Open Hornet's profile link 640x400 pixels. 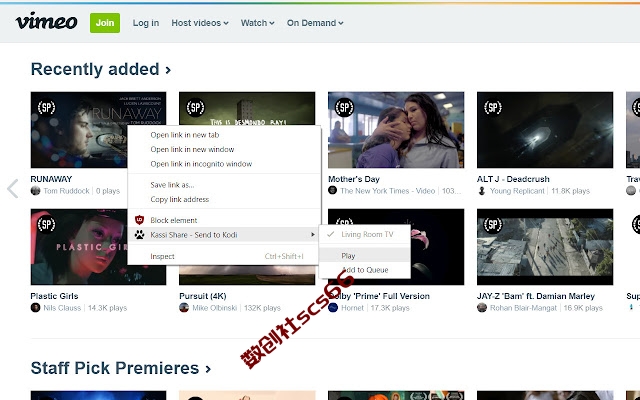pyautogui.click(x=352, y=308)
